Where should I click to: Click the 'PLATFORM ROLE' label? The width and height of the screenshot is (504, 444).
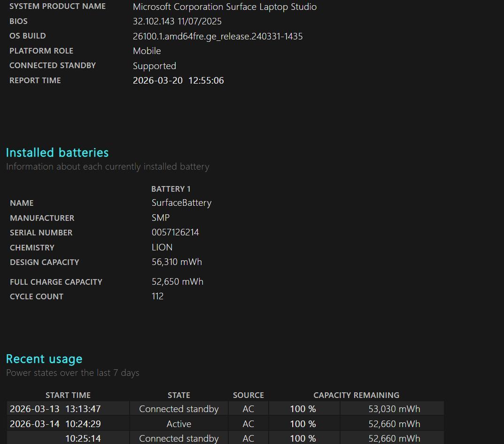pos(41,51)
